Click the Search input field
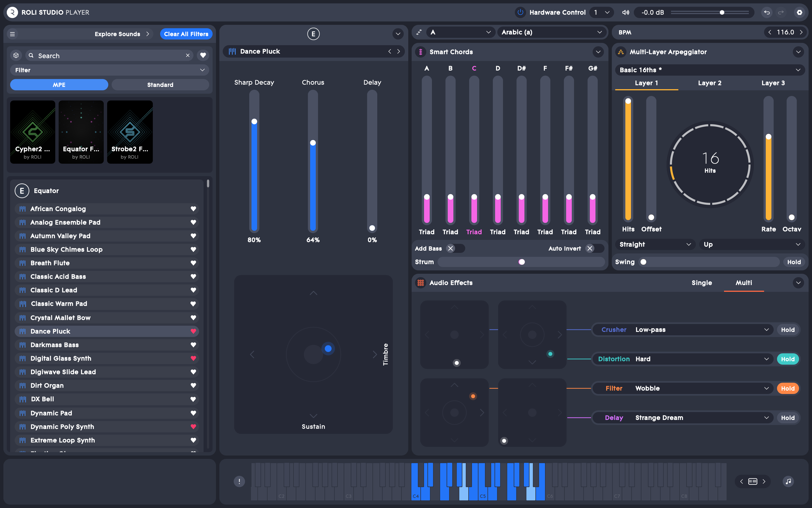812x508 pixels. 109,55
